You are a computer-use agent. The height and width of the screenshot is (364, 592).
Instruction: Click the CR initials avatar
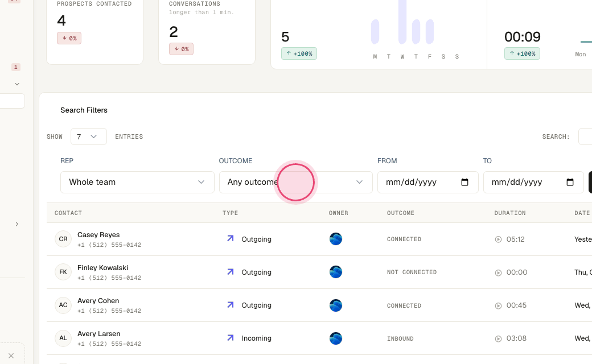pyautogui.click(x=63, y=239)
